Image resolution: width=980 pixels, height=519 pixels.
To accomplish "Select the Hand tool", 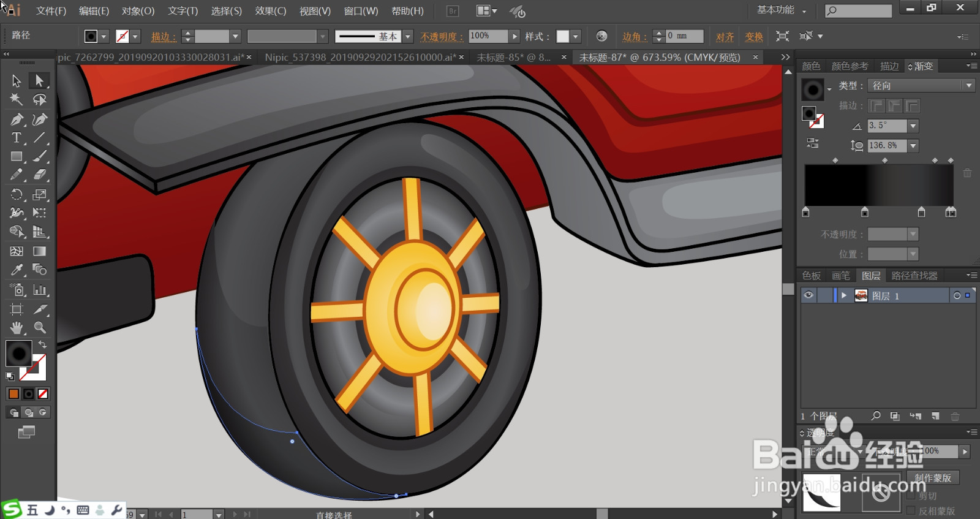I will click(x=17, y=328).
